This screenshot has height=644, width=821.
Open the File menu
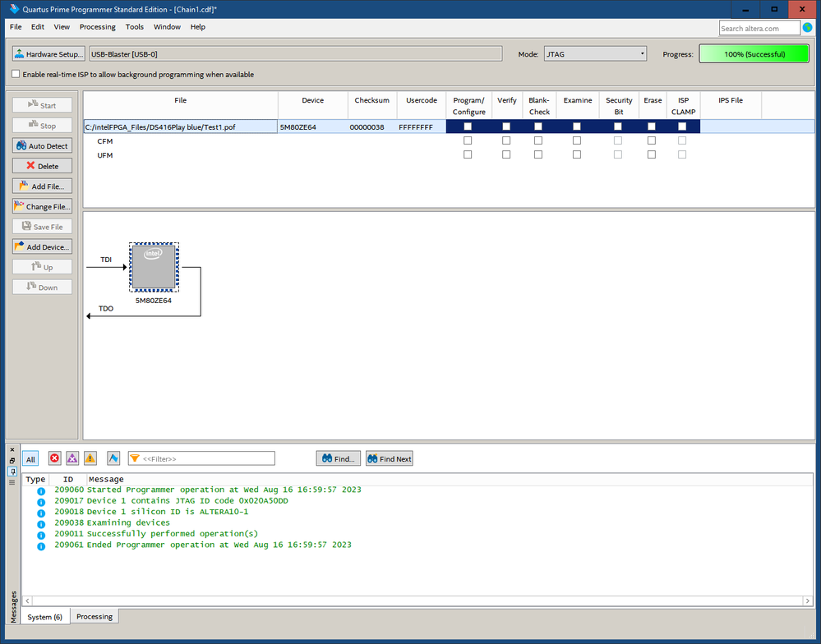point(16,26)
